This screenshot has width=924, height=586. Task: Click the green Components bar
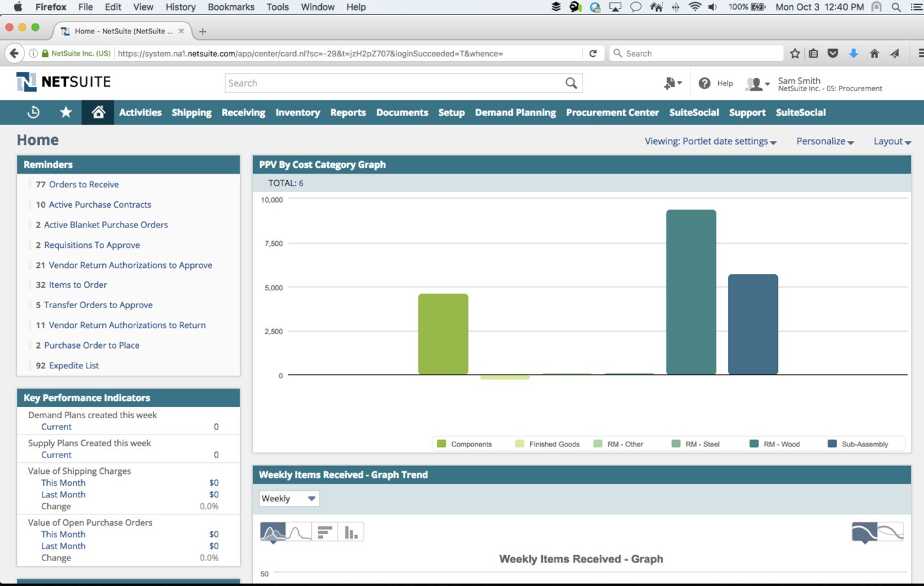443,334
